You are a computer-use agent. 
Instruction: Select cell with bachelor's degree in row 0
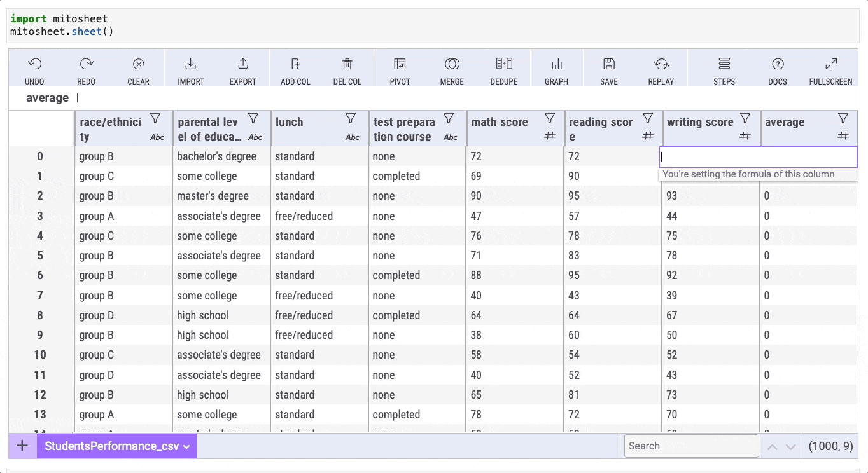[x=216, y=156]
